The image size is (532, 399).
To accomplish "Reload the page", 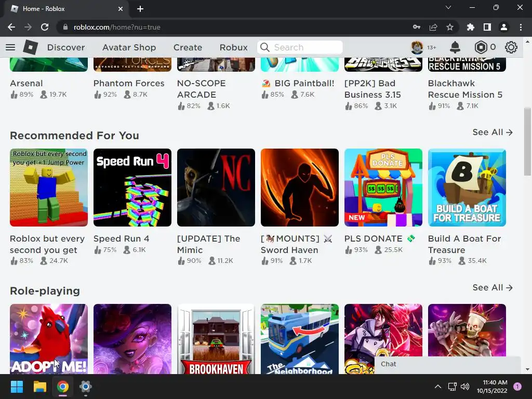I will (x=45, y=27).
